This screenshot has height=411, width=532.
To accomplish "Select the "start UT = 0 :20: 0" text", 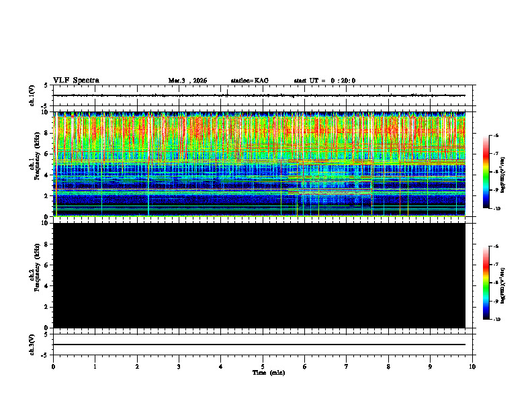I will pyautogui.click(x=324, y=81).
